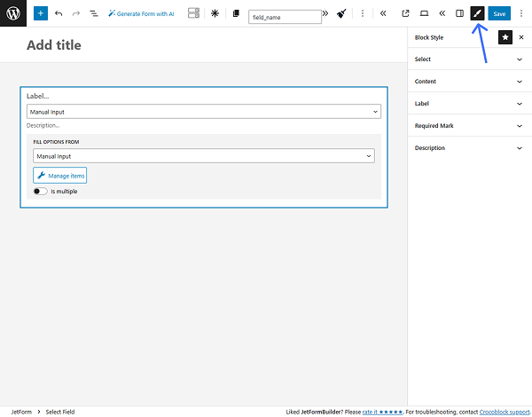Click the double left chevron beside block options
The height and width of the screenshot is (417, 532).
tap(383, 13)
